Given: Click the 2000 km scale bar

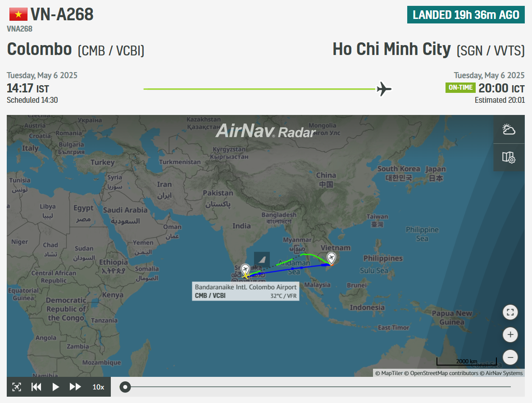Looking at the screenshot, I should tap(467, 361).
